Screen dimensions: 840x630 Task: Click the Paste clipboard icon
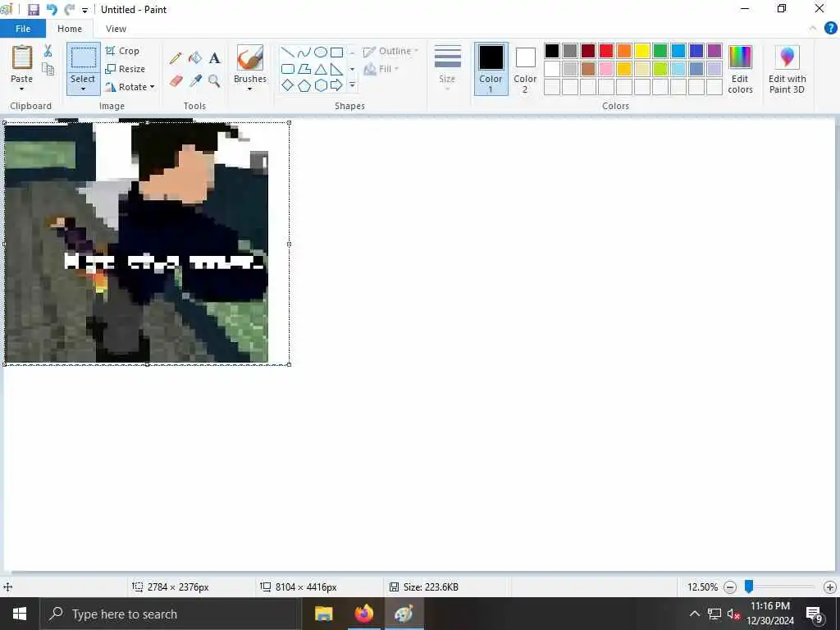(x=22, y=57)
